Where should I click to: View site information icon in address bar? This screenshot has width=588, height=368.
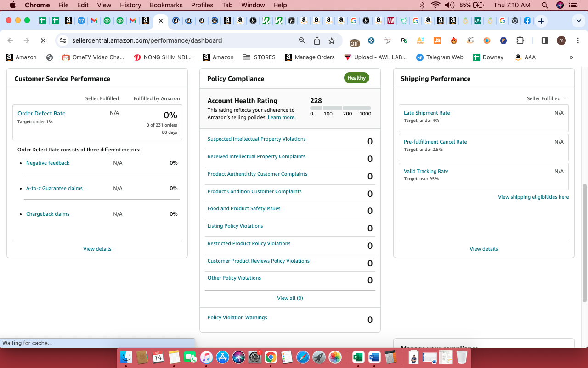63,40
